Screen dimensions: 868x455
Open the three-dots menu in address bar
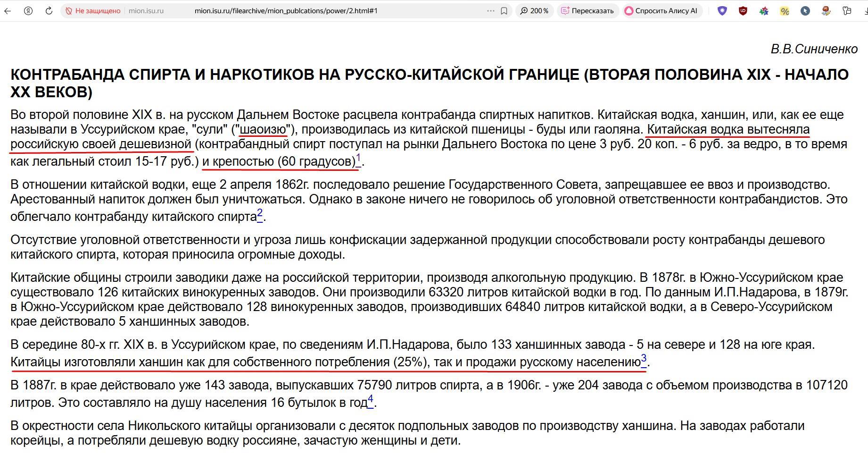pos(490,11)
